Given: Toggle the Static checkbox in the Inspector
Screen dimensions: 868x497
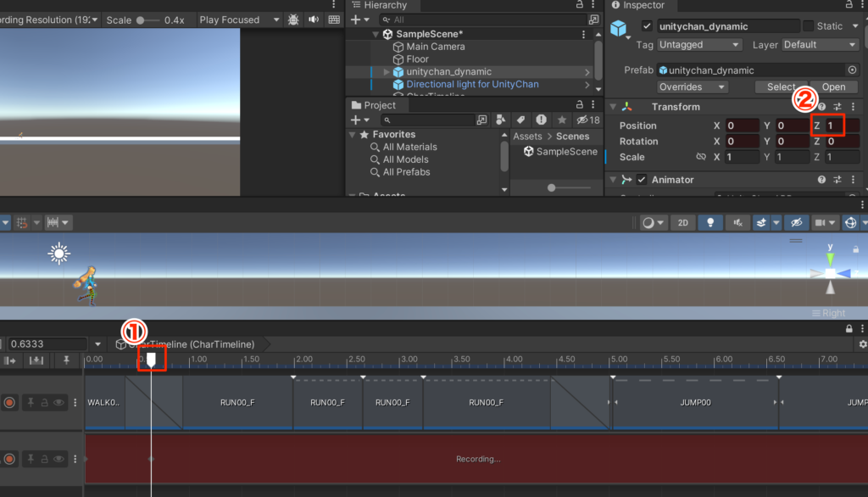Looking at the screenshot, I should pos(808,26).
